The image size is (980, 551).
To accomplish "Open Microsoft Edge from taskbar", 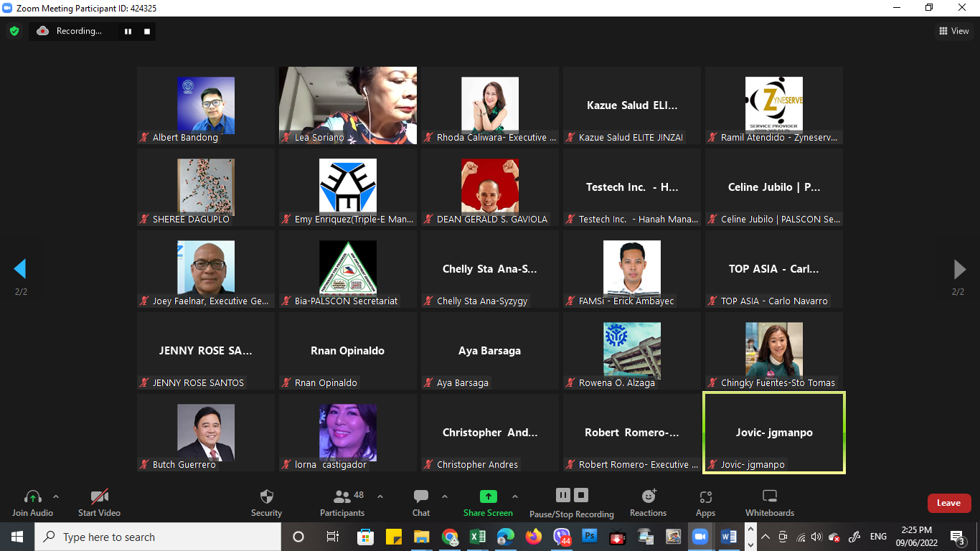I will pyautogui.click(x=506, y=537).
